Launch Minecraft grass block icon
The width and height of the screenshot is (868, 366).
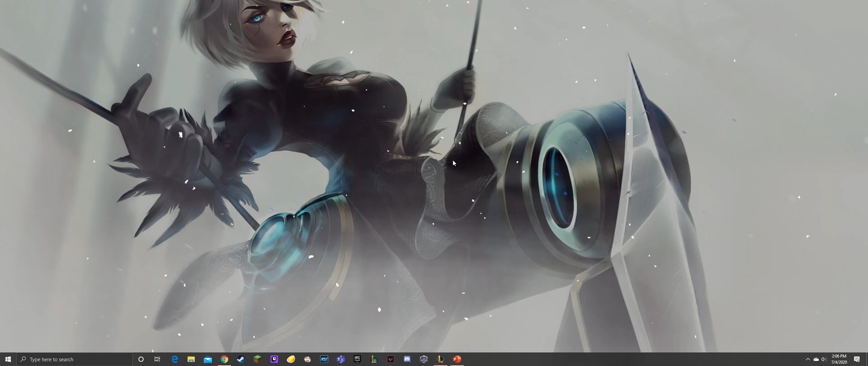pos(258,359)
